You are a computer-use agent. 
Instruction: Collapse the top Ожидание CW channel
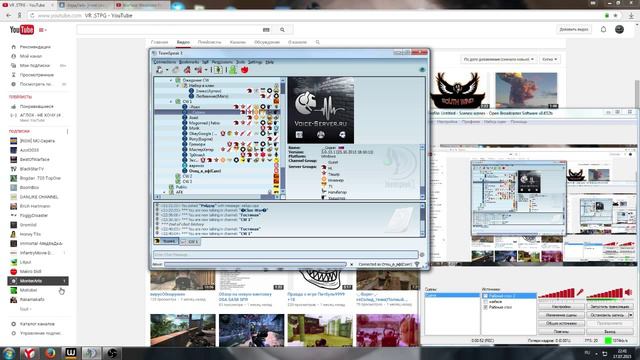(171, 80)
